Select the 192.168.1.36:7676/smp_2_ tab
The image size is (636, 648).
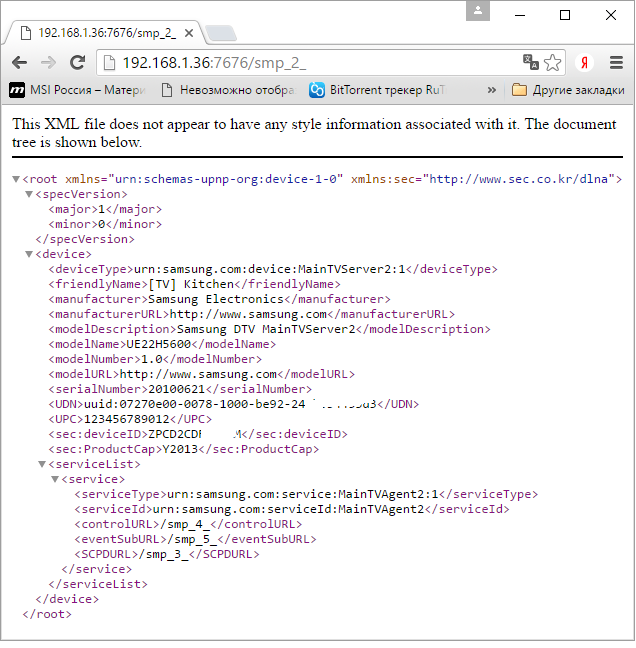103,33
